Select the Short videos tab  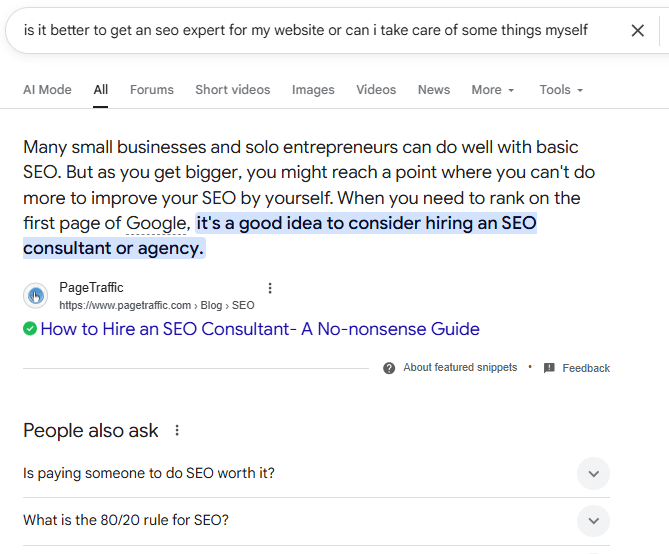tap(233, 90)
